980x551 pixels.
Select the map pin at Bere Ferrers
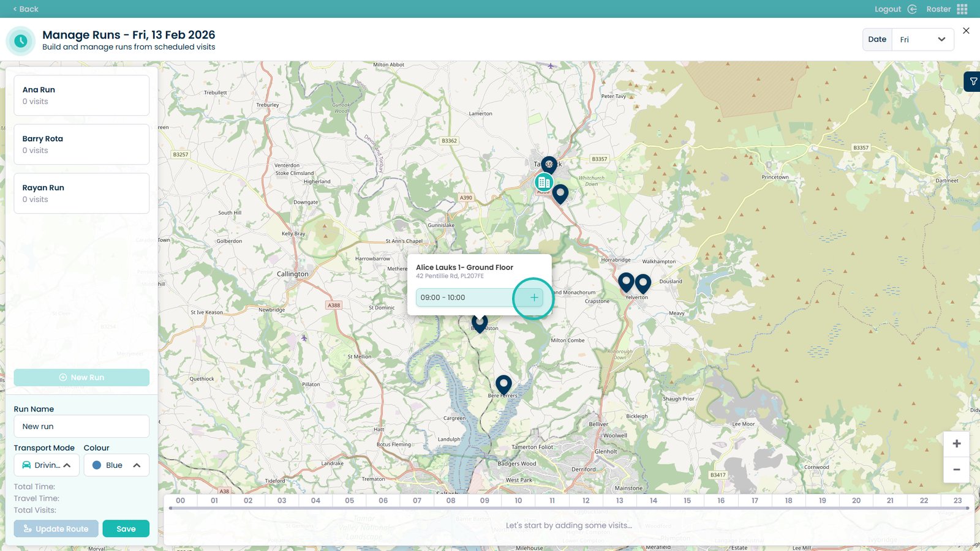point(503,384)
